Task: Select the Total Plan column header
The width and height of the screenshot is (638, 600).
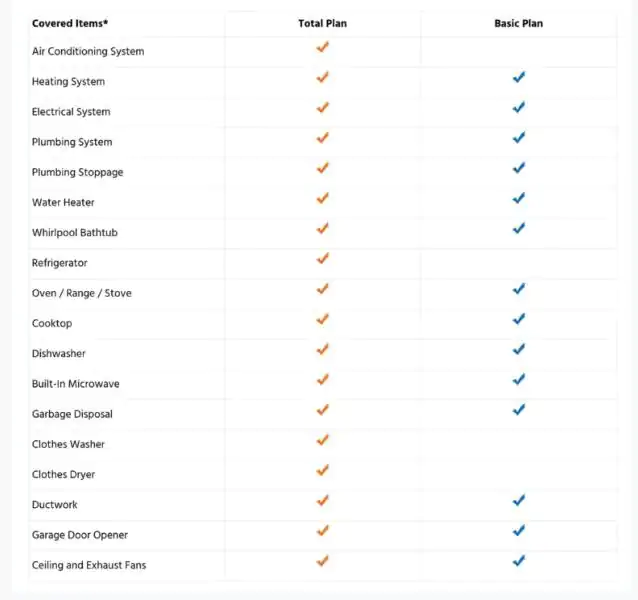Action: click(323, 24)
